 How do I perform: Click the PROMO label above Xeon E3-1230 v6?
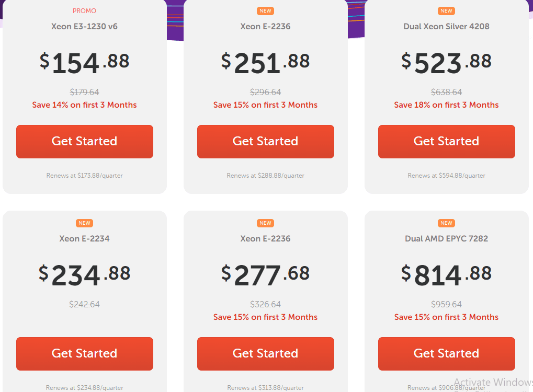(x=84, y=11)
